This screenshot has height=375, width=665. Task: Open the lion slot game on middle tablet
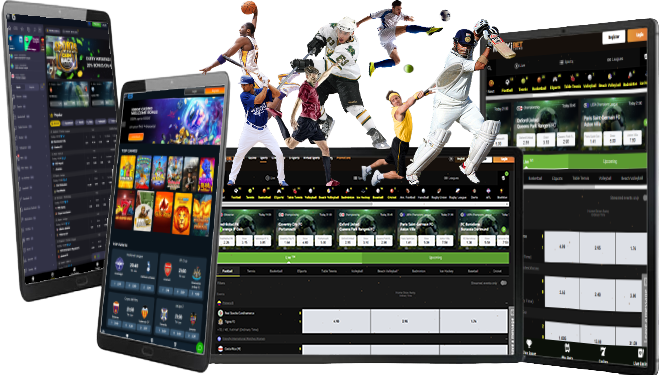(182, 214)
